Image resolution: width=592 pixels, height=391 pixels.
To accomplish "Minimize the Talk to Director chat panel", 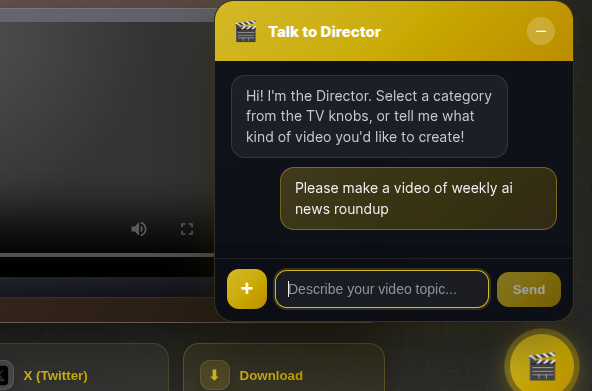I will point(541,31).
